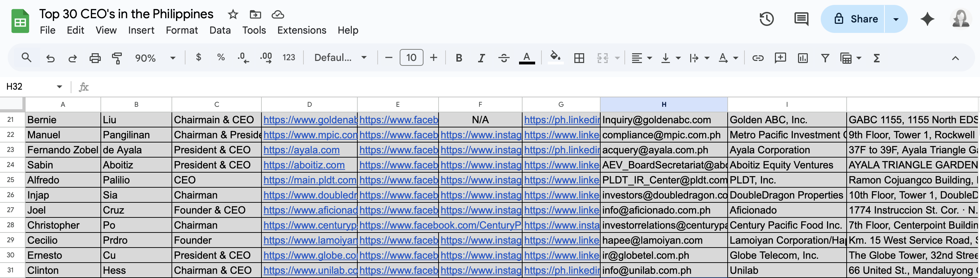This screenshot has height=278, width=980.
Task: Open the Google Sheets home icon
Action: click(x=20, y=21)
